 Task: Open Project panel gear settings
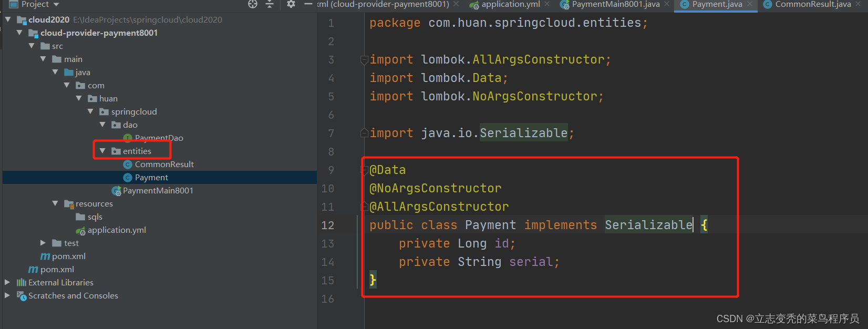tap(291, 4)
